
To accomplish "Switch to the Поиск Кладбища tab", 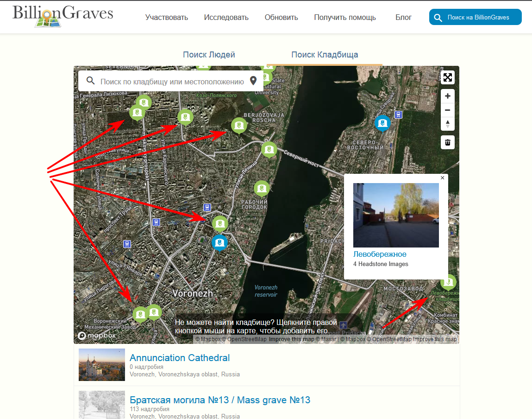I will click(325, 55).
